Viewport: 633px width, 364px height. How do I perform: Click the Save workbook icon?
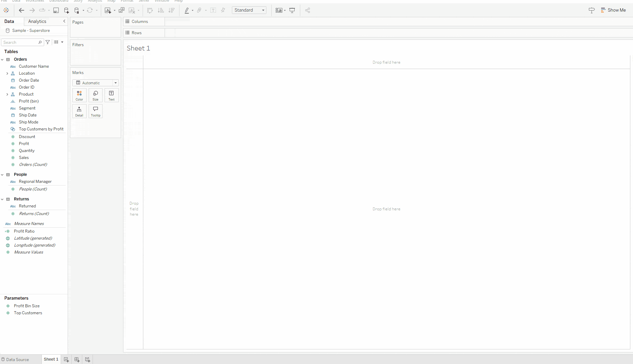[56, 10]
